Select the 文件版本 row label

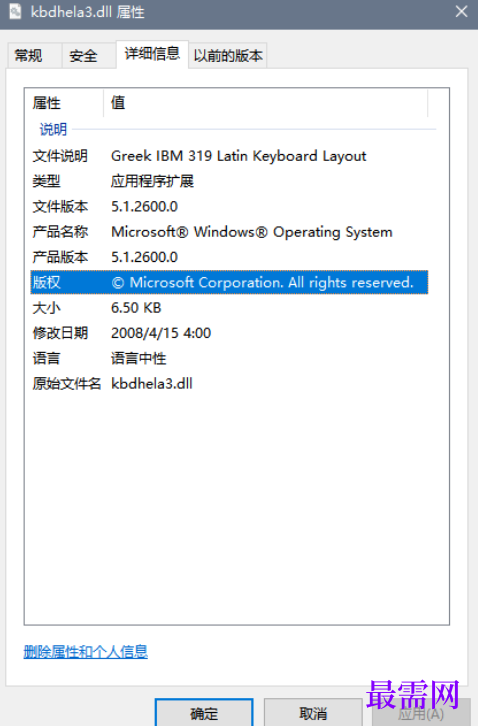coord(60,207)
